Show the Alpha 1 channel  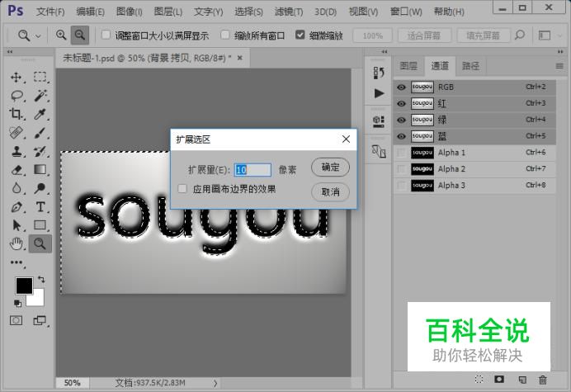(x=401, y=153)
